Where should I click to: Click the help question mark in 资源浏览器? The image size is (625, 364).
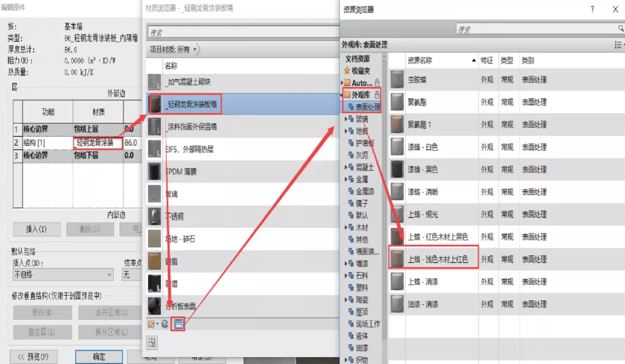(592, 9)
